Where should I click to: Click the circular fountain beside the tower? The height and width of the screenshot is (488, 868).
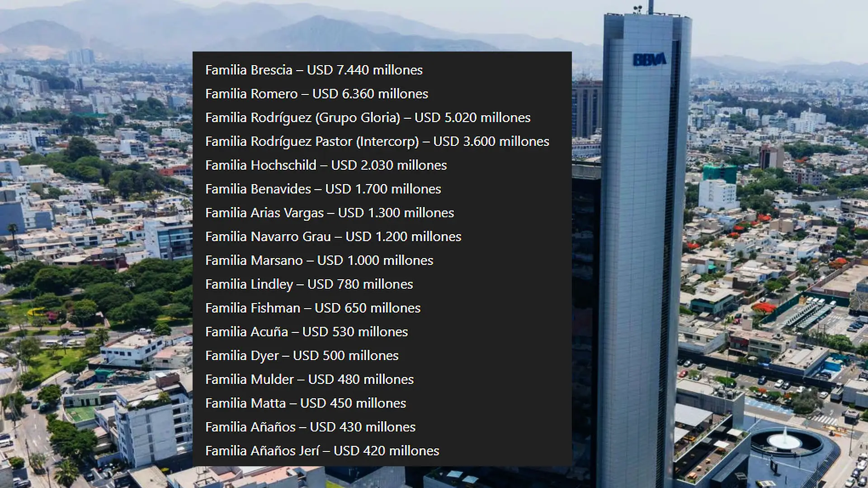pyautogui.click(x=784, y=440)
